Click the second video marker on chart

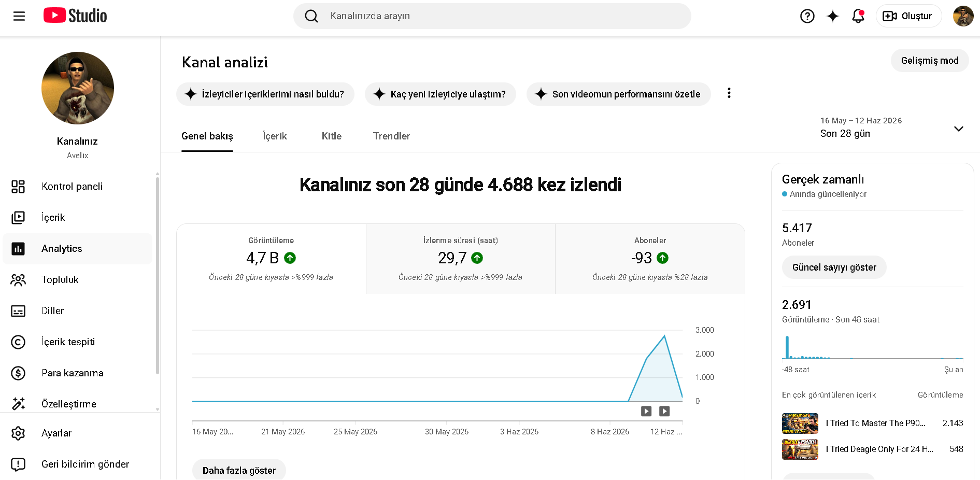pyautogui.click(x=664, y=411)
